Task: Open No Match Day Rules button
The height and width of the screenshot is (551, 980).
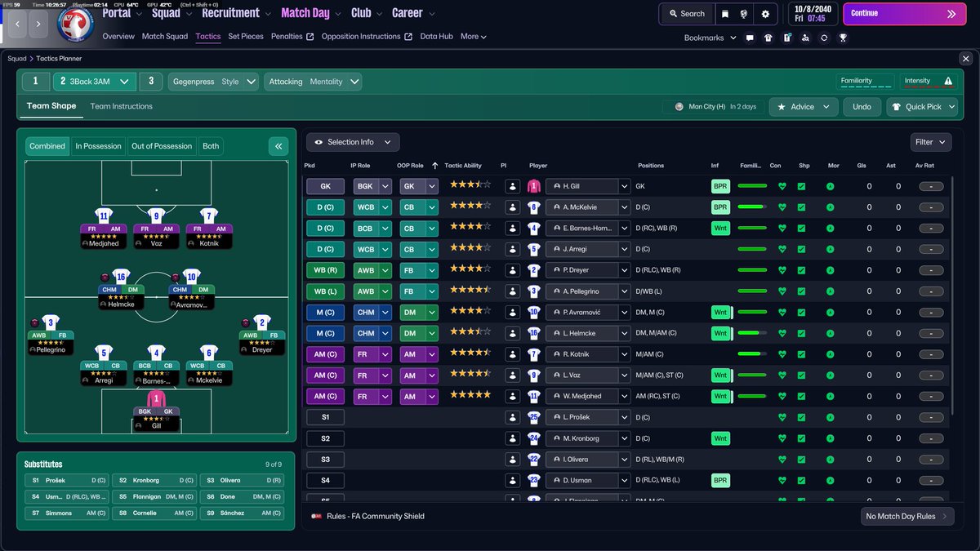Action: click(x=907, y=516)
